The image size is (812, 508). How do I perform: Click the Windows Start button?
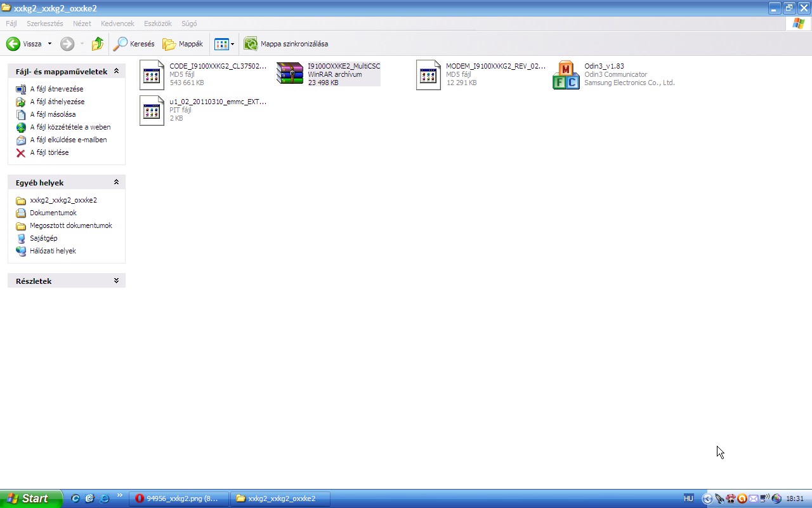click(31, 498)
